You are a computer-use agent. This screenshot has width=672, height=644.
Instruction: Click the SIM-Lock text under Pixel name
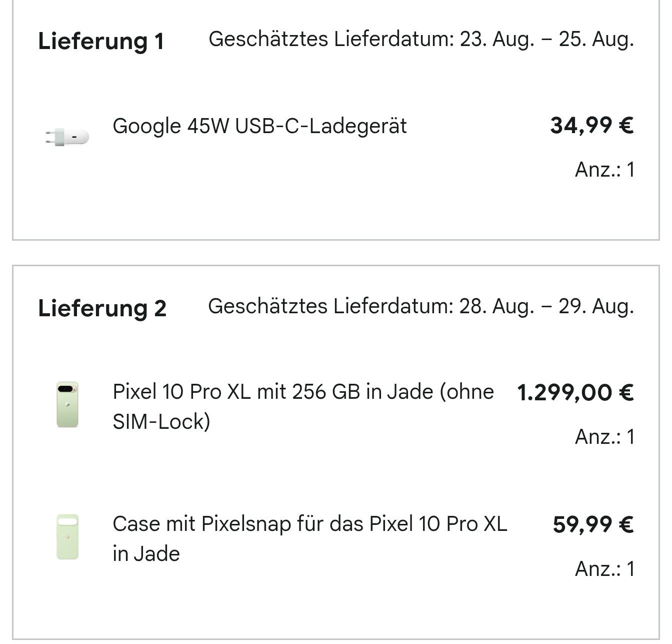(x=161, y=422)
